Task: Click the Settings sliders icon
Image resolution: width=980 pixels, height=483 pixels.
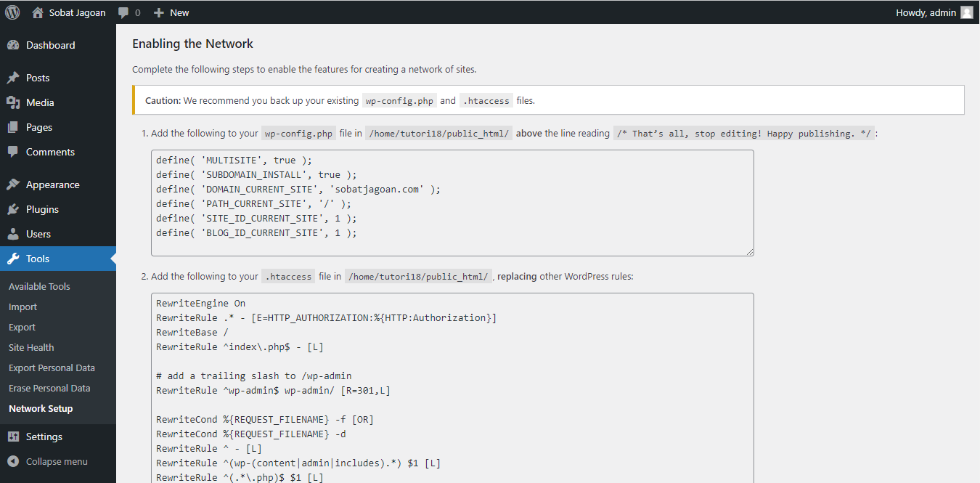Action: (x=13, y=437)
